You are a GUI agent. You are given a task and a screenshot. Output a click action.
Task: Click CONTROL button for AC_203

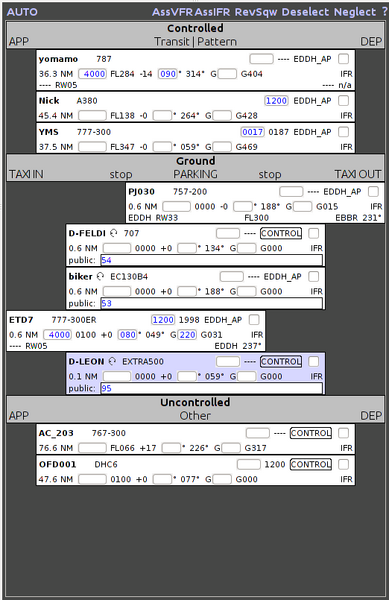[311, 433]
